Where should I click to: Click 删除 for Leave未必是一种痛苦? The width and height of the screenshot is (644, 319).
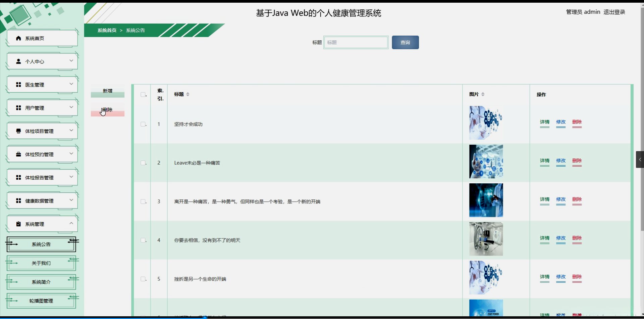coord(577,161)
